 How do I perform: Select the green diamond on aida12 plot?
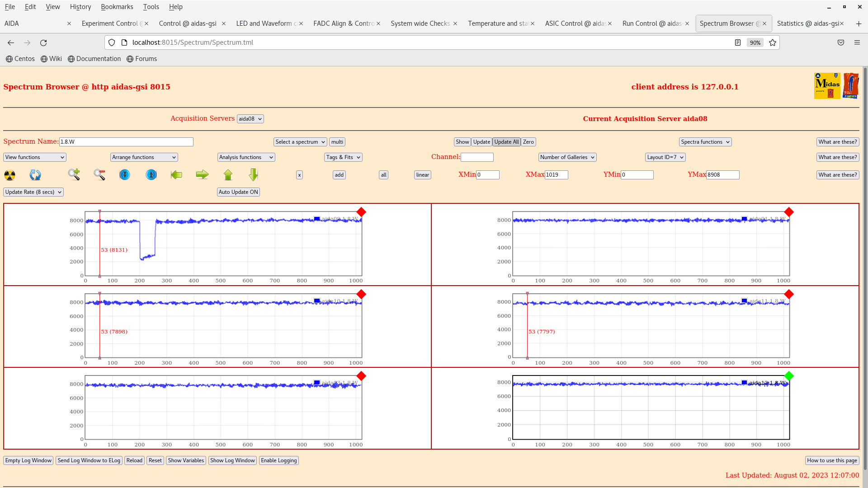click(789, 376)
